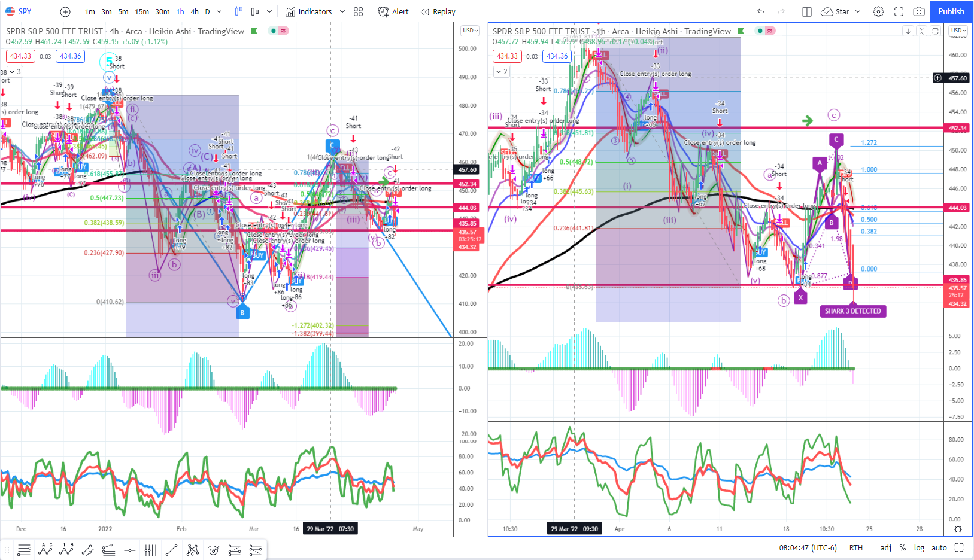The image size is (974, 560).
Task: Switch to the 15m timeframe
Action: coord(142,11)
